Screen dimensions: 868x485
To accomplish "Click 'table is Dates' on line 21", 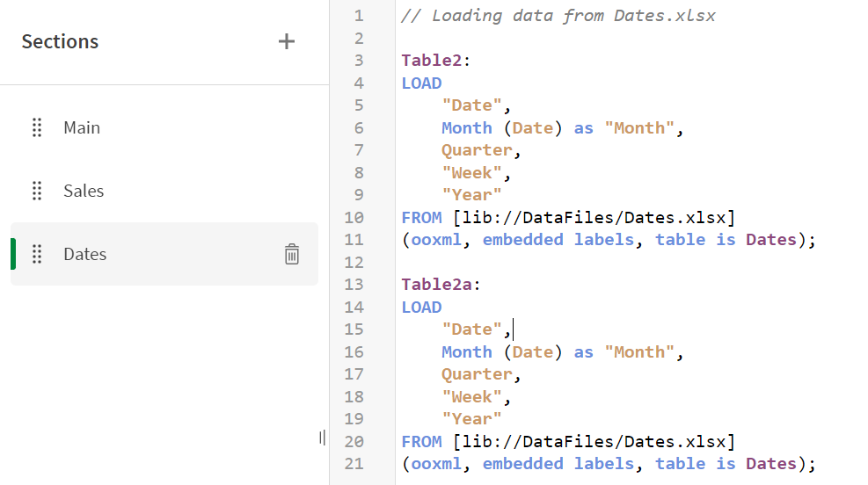I will pos(726,463).
